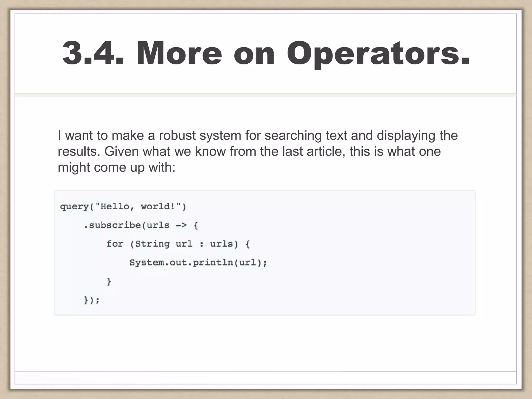The image size is (532, 399).
Task: Click the empty footer bar of the slide
Action: click(x=265, y=377)
